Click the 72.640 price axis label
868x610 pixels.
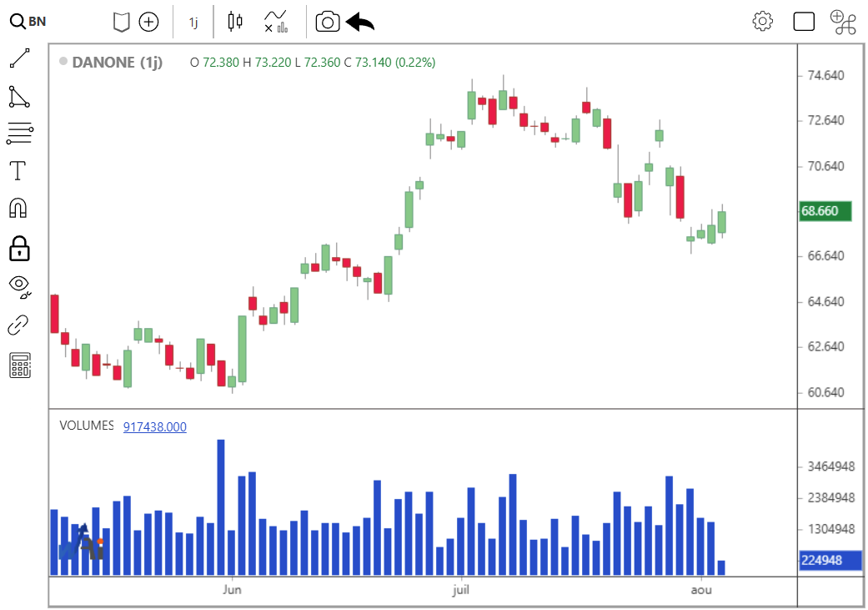coord(825,120)
